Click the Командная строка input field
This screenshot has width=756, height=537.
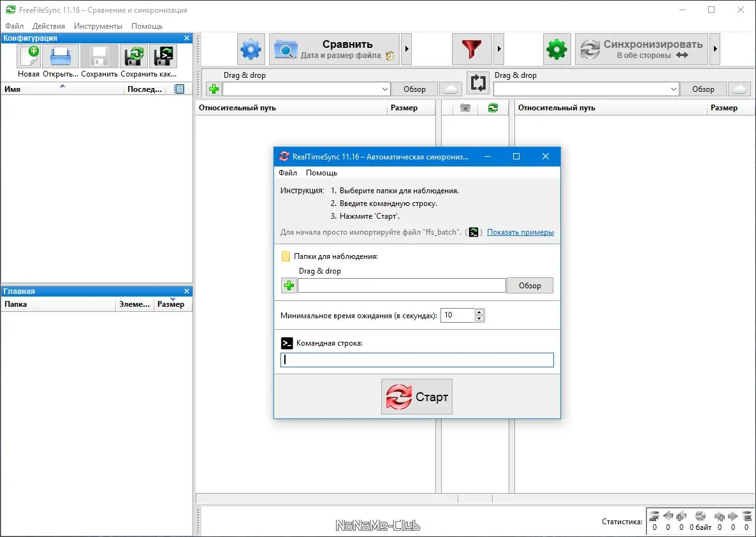point(417,360)
